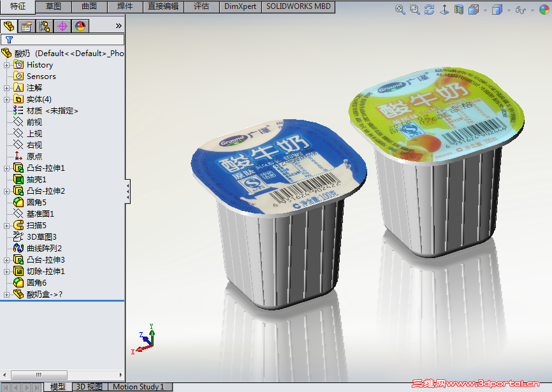This screenshot has height=392, width=552.
Task: Expand the 凸台-拉伸1 feature
Action: coord(6,168)
